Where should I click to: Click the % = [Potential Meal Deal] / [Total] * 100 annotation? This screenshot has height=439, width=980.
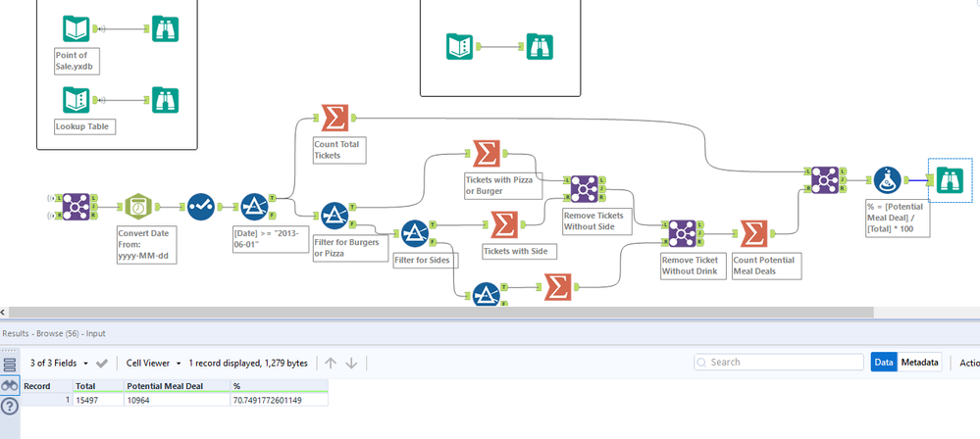click(897, 219)
